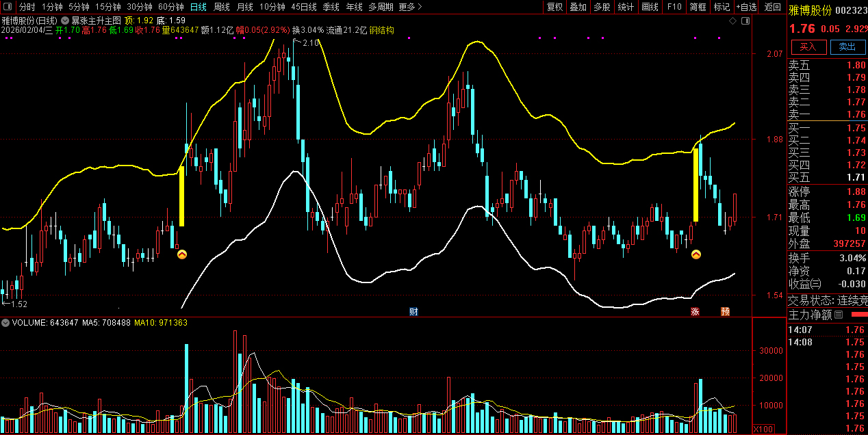Toggle 叠加 overlay mode

(578, 7)
